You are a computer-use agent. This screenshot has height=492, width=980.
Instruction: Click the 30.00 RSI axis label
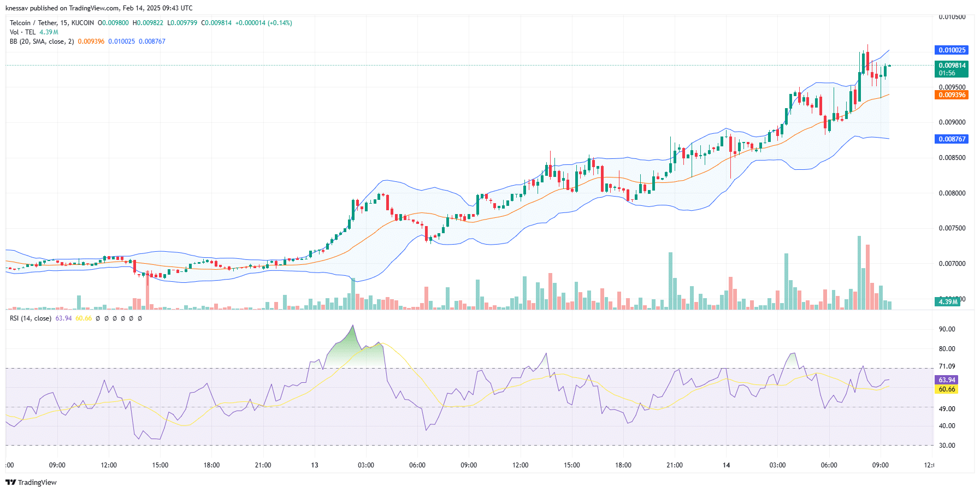(947, 446)
